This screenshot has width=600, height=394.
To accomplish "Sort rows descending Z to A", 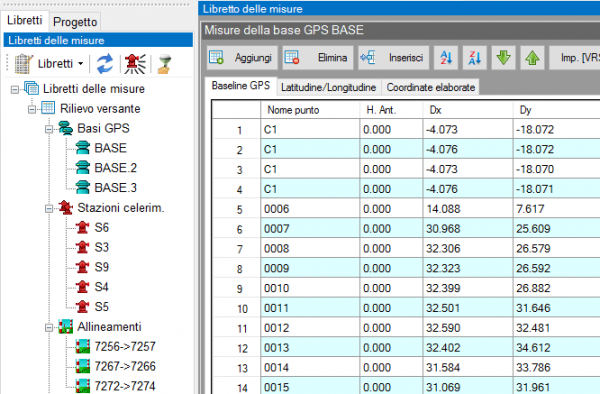I will pos(474,58).
